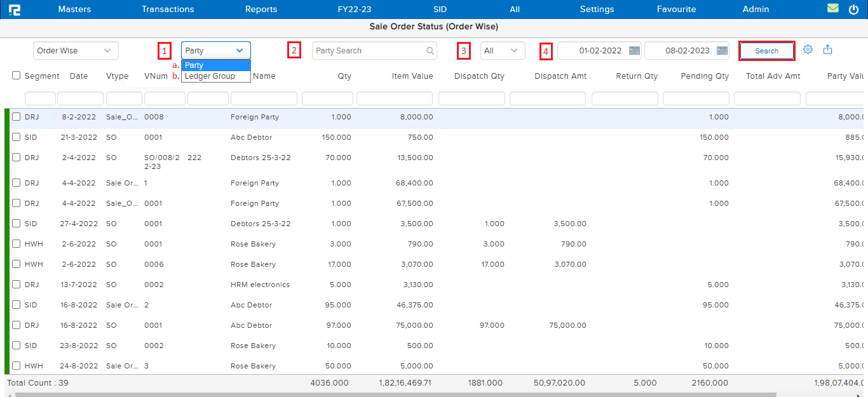The image size is (868, 397).
Task: Open the Order Wise dropdown
Action: tap(75, 50)
